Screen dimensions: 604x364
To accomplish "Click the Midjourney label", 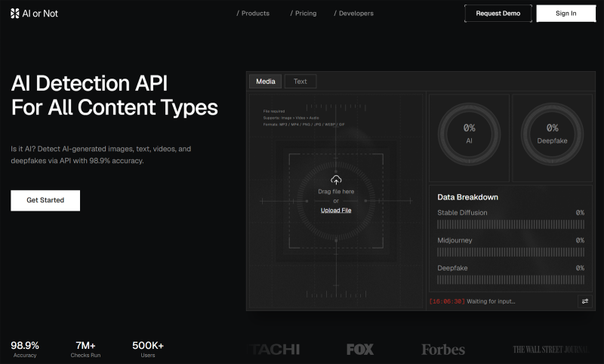I will [x=455, y=240].
